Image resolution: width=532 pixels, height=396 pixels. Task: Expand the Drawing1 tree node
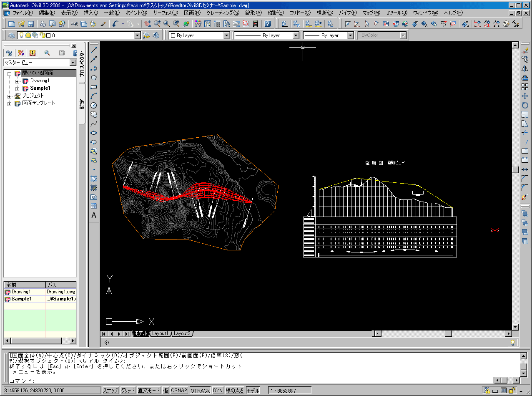tap(18, 81)
